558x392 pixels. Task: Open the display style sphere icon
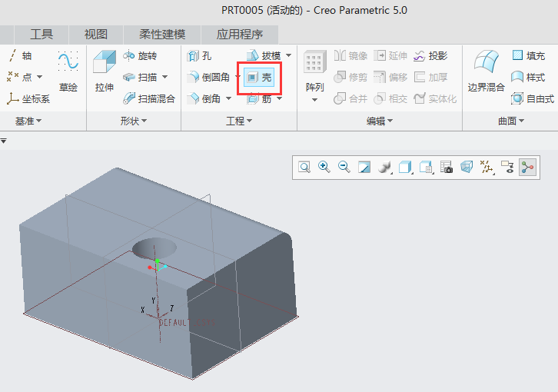click(385, 167)
